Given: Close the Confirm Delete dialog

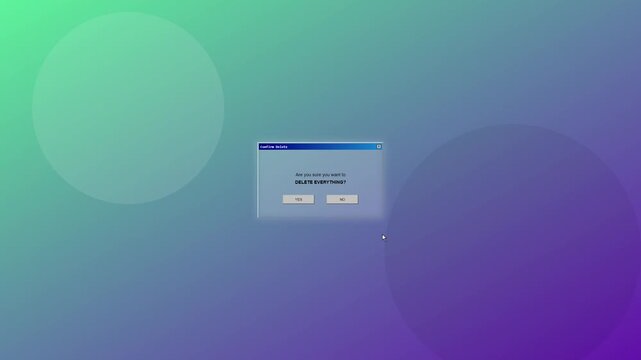Looking at the screenshot, I should coord(379,146).
